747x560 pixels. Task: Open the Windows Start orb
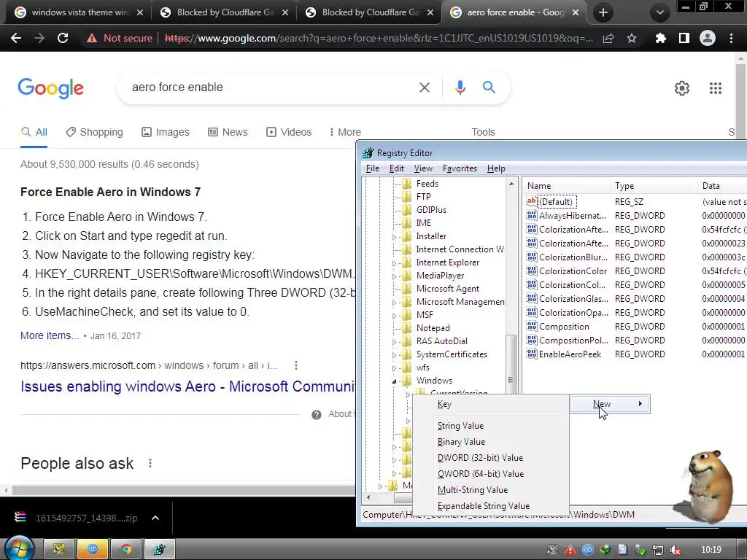19,549
